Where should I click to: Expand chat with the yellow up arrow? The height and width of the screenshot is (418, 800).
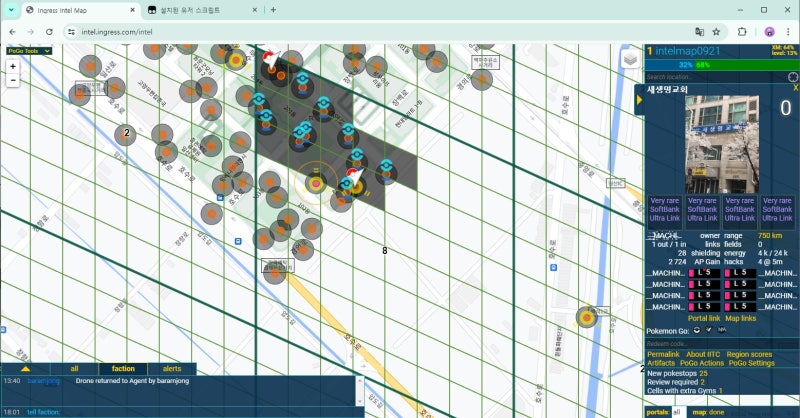tap(26, 368)
